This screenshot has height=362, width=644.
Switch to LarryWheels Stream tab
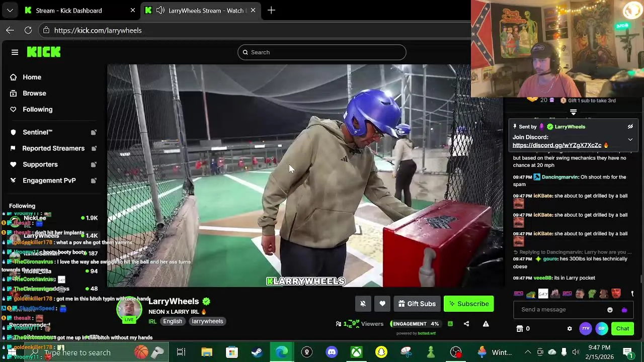201,10
